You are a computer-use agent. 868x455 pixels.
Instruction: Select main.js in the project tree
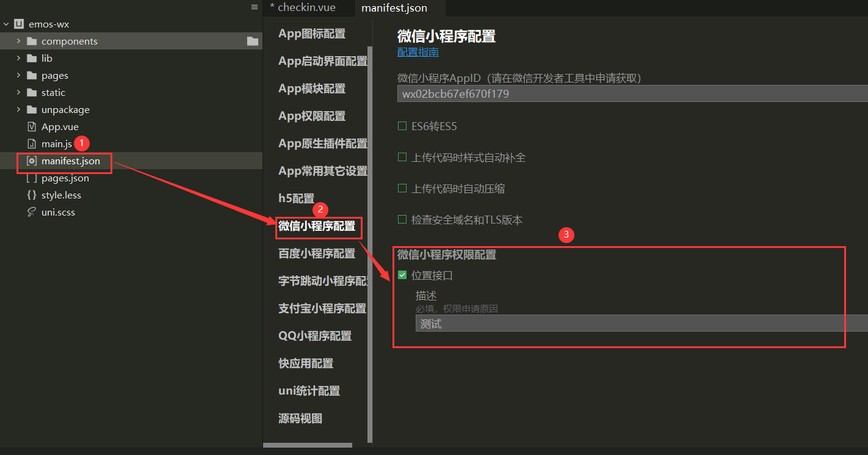(57, 144)
